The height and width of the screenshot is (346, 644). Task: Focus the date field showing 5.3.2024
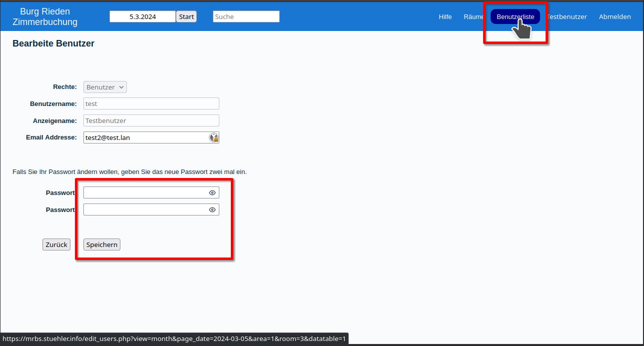coord(142,16)
